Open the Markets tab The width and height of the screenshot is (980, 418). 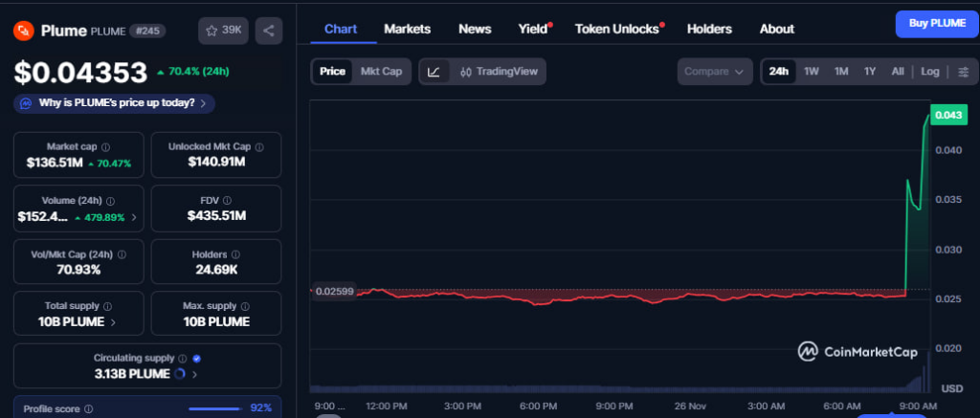pos(408,29)
